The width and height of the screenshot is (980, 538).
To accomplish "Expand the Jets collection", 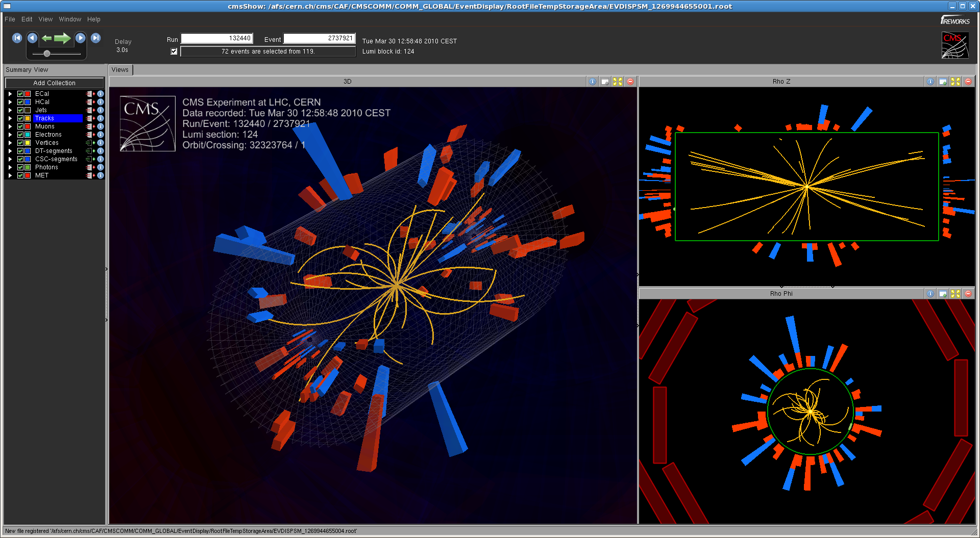I will point(10,110).
